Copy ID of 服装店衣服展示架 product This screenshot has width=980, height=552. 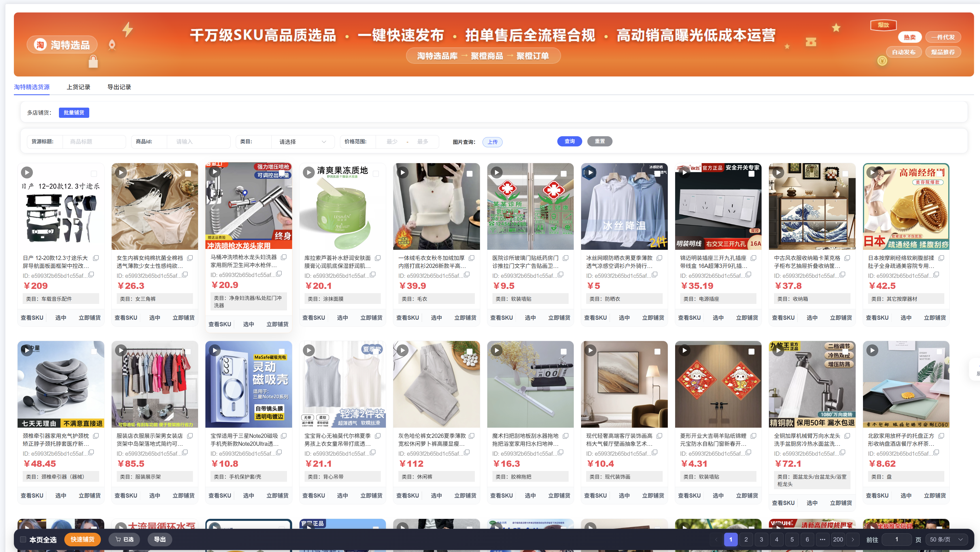point(185,452)
